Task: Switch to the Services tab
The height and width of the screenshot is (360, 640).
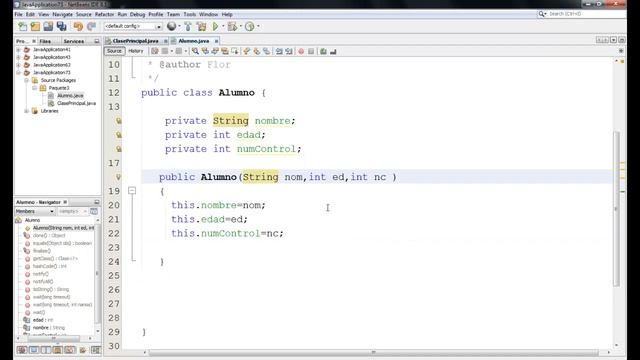Action: (74, 41)
